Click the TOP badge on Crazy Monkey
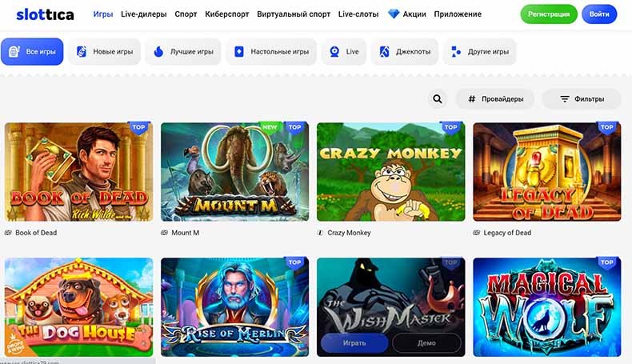Image resolution: width=632 pixels, height=364 pixels. tap(451, 127)
